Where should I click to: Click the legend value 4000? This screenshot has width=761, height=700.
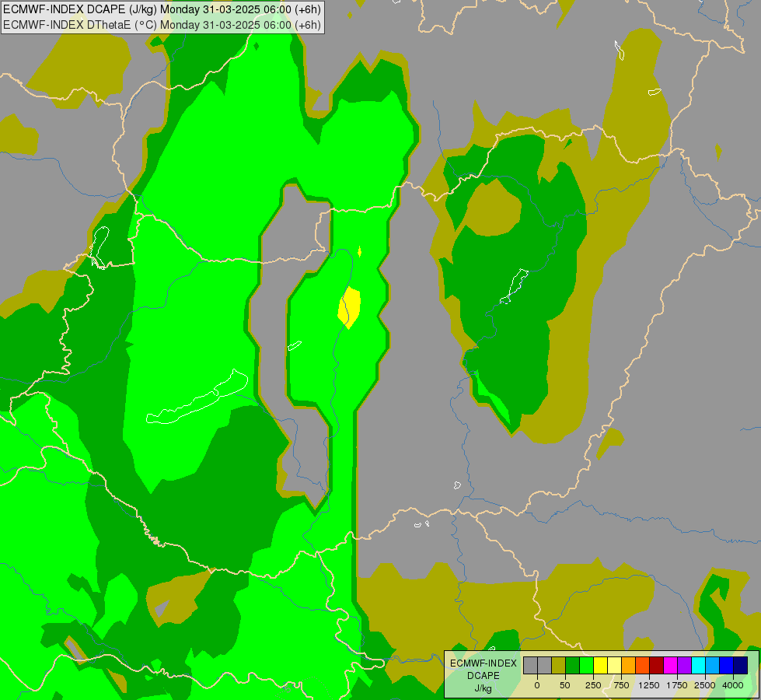coord(733,685)
